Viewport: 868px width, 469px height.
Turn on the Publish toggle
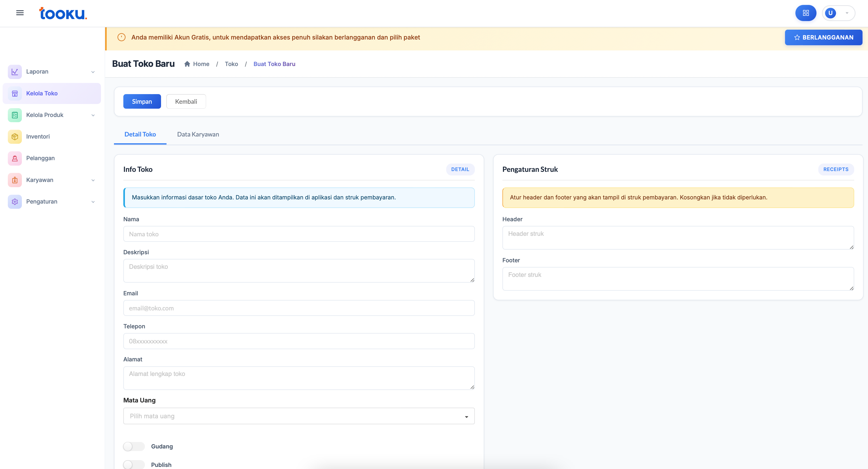[x=133, y=465]
